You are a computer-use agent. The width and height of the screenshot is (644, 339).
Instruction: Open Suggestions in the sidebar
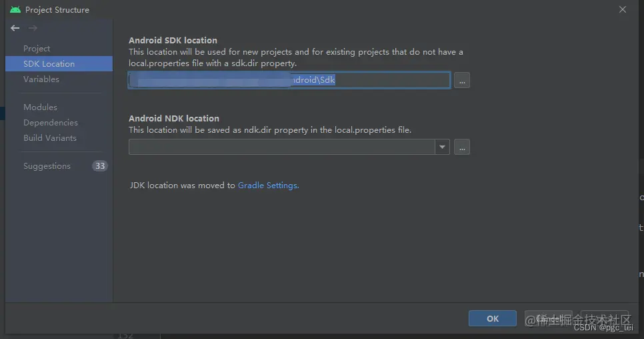47,166
